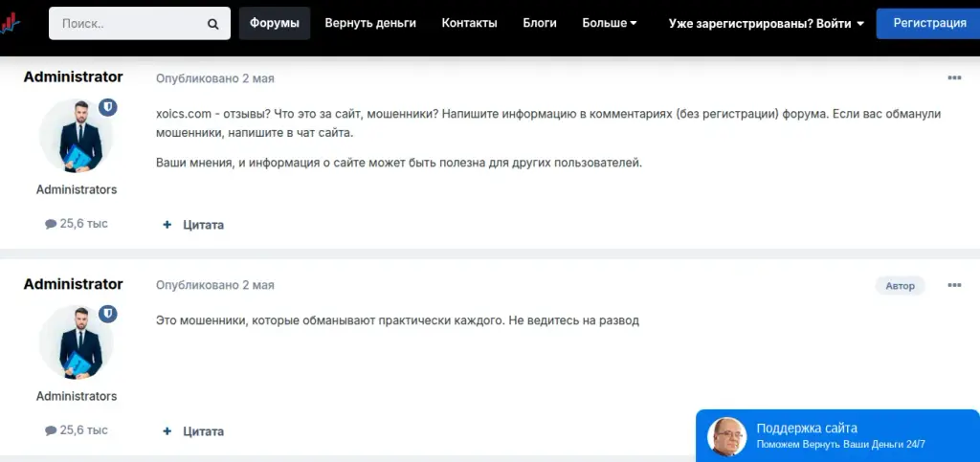Click the Это мошенники reply text
The height and width of the screenshot is (462, 980).
[397, 320]
